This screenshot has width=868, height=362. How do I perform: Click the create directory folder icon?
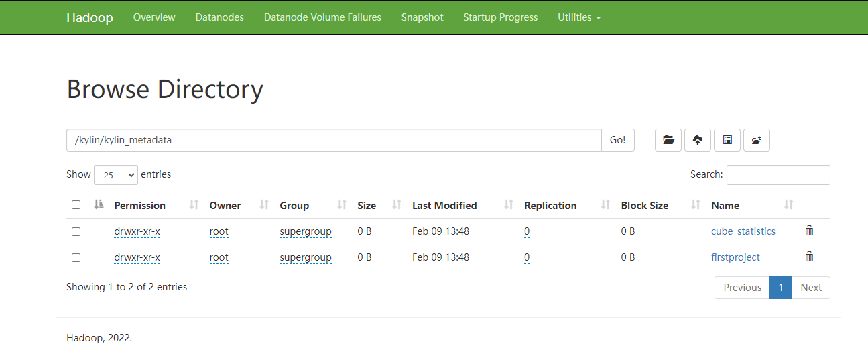point(668,140)
